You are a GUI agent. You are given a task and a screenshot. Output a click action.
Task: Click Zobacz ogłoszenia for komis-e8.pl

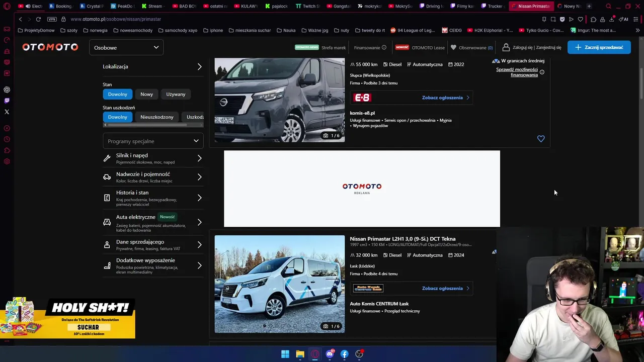click(x=445, y=98)
